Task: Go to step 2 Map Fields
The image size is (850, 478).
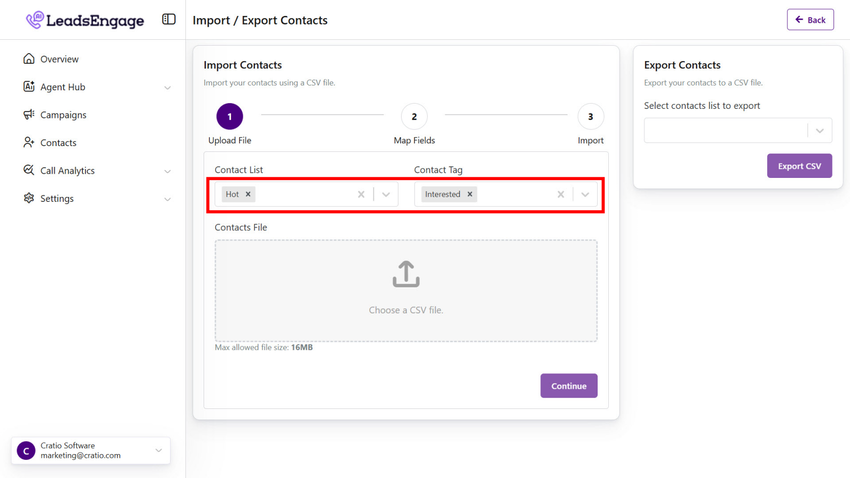Action: [414, 117]
